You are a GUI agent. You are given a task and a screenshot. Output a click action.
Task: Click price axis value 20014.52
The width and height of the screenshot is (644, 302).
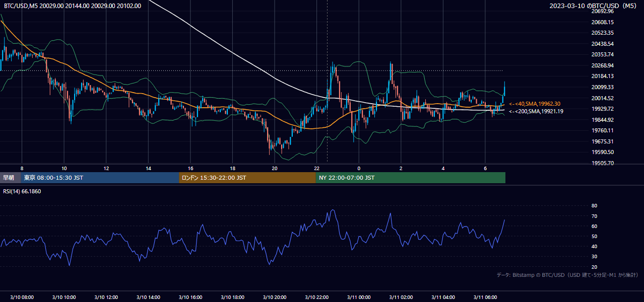pos(603,98)
